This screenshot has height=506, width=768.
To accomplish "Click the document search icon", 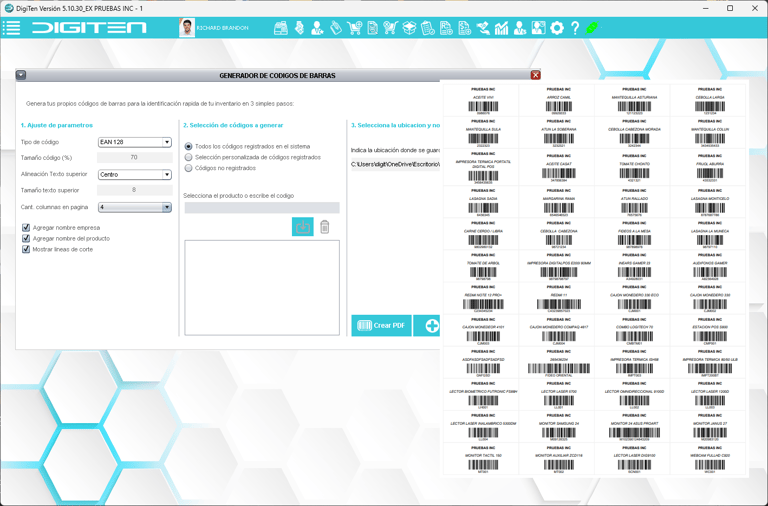I will (373, 28).
